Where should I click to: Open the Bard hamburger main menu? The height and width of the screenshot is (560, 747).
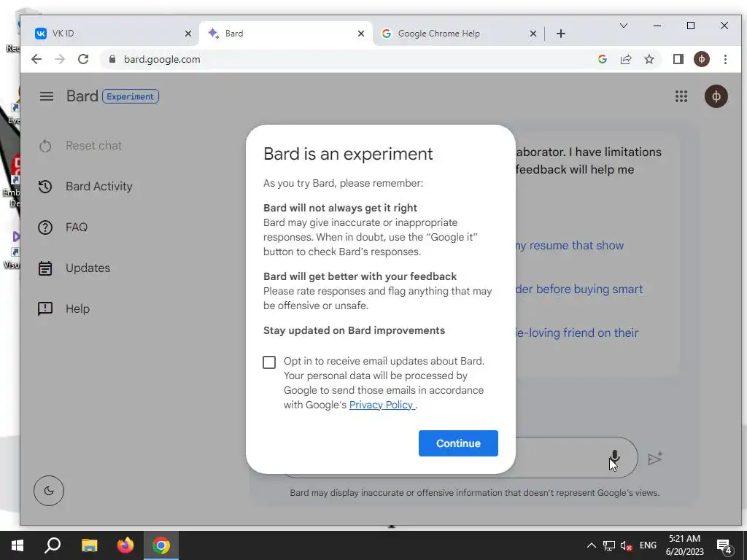tap(46, 96)
